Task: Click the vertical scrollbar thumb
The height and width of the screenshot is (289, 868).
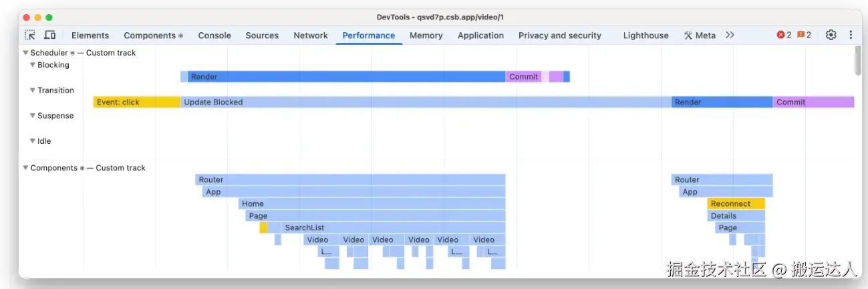Action: (x=858, y=61)
